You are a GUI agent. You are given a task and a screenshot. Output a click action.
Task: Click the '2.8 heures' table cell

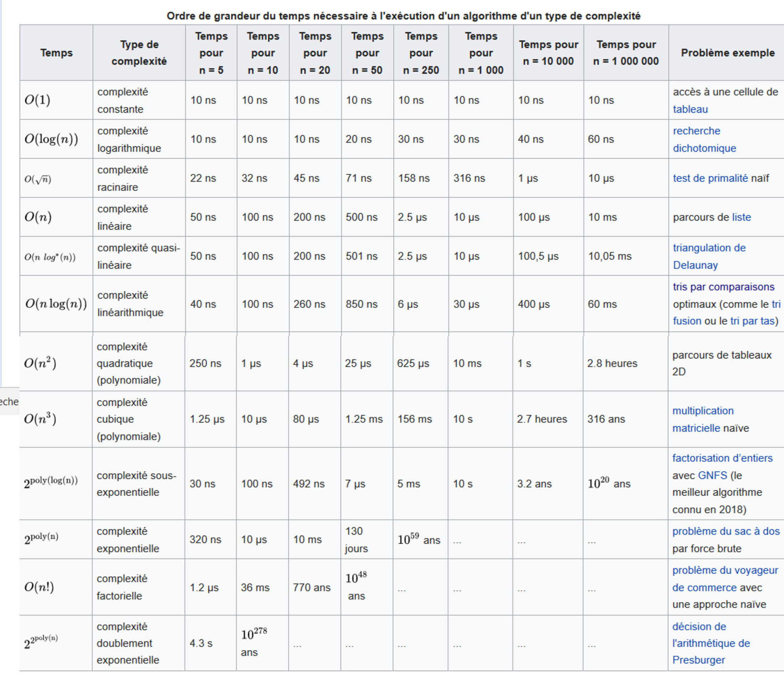click(x=612, y=363)
